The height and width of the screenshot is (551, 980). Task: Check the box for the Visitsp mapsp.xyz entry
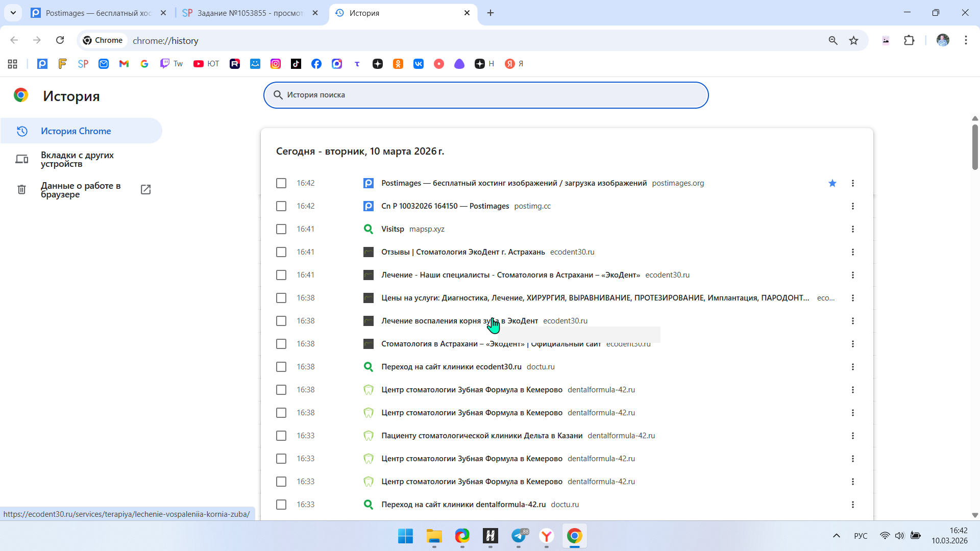point(281,229)
